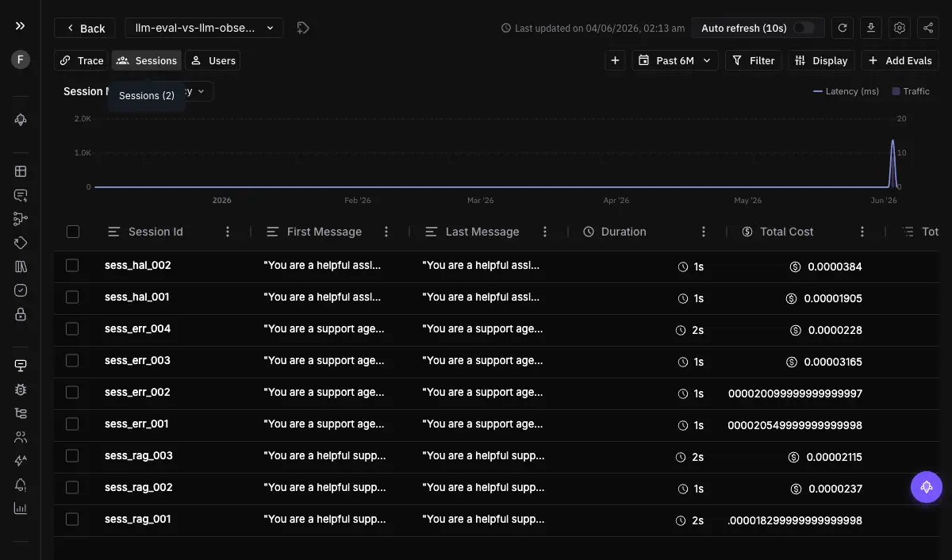Click the refresh icon in top toolbar
The height and width of the screenshot is (560, 952).
tap(843, 28)
